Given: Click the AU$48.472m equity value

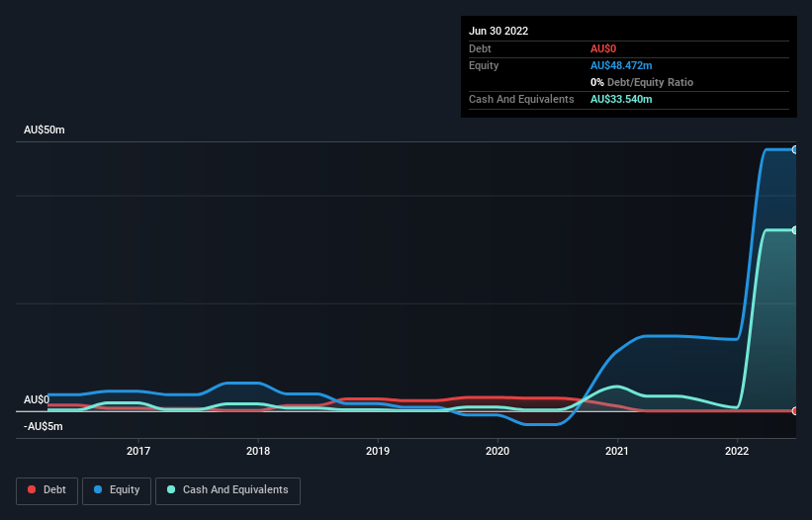Looking at the screenshot, I should (621, 65).
